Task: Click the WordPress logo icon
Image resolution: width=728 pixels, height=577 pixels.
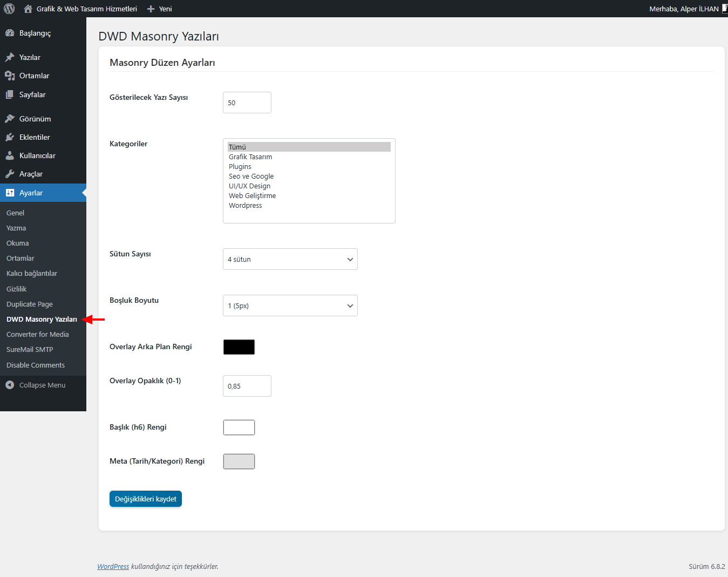Action: [9, 9]
